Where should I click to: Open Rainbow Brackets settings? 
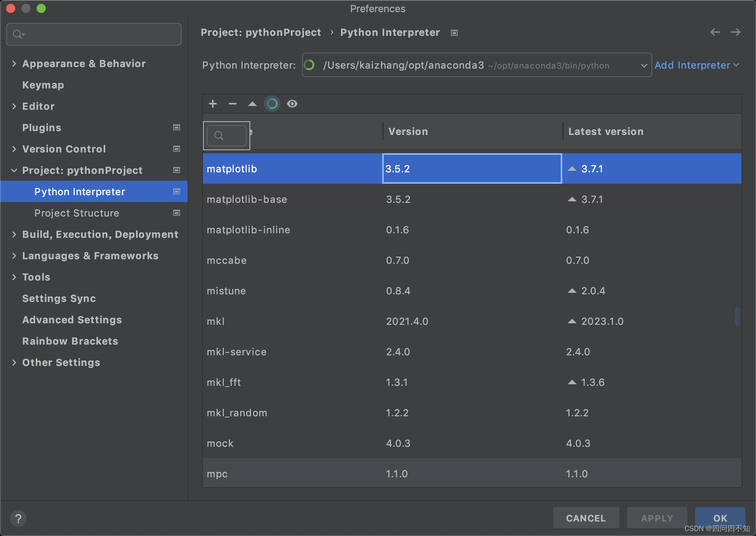[70, 341]
